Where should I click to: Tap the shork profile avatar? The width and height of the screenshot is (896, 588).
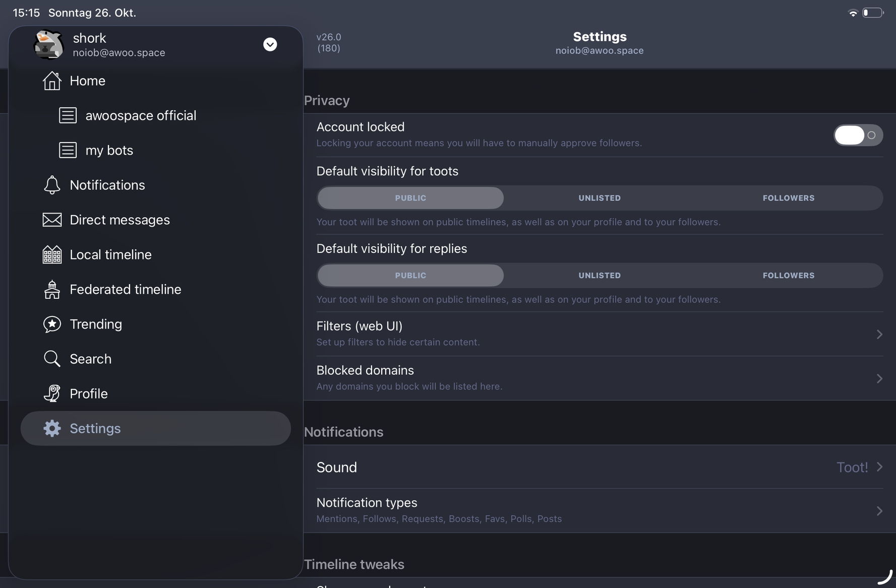(48, 45)
